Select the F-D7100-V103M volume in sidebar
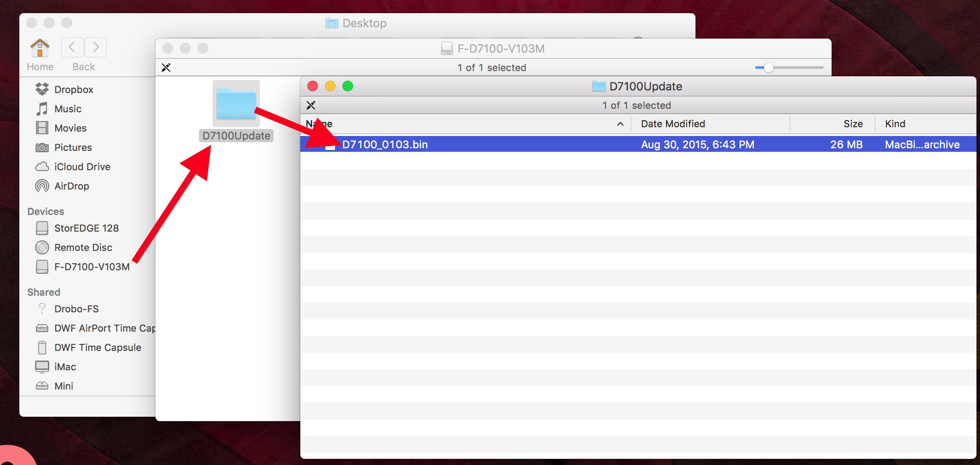This screenshot has height=465, width=980. coord(83,267)
